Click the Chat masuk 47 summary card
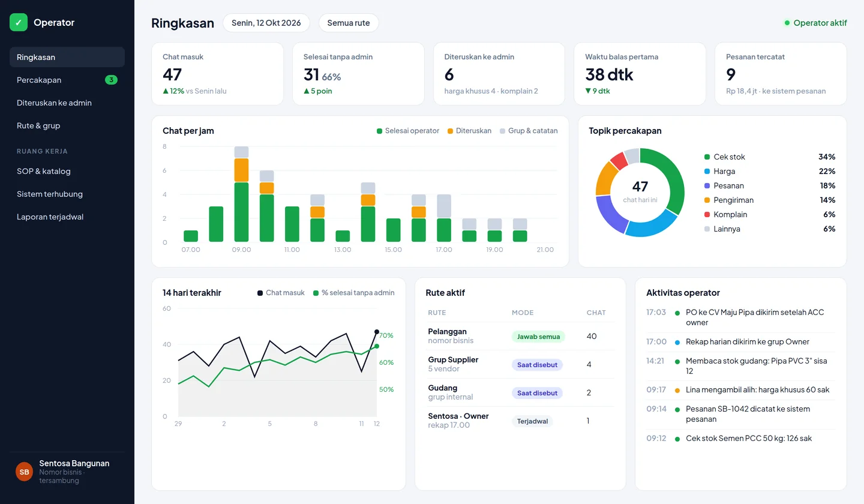 pyautogui.click(x=217, y=74)
